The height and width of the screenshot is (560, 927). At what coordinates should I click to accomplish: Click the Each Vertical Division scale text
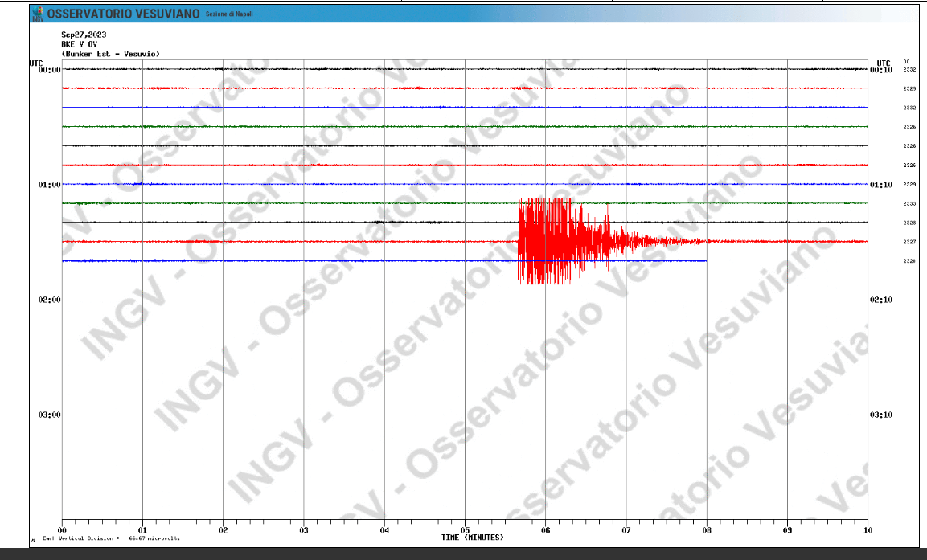point(112,538)
